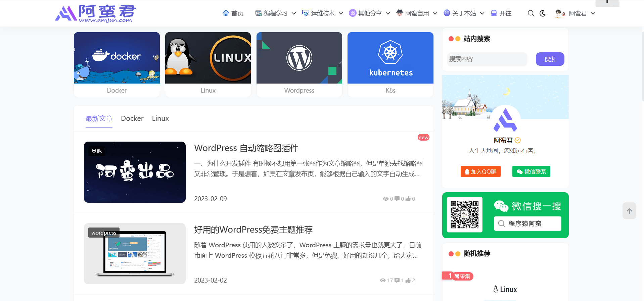Expand the 阿蛮君 user dropdown chevron
Image resolution: width=644 pixels, height=301 pixels.
pos(593,13)
